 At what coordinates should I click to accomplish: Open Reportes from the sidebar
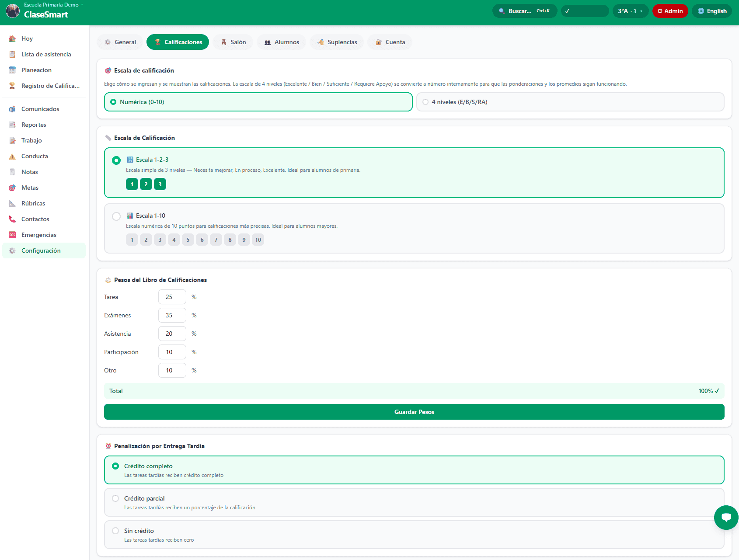(x=44, y=125)
